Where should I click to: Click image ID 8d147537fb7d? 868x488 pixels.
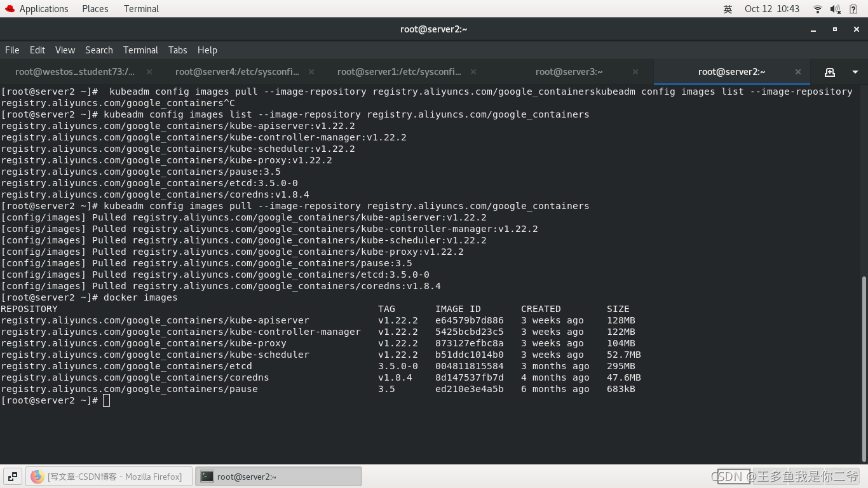click(470, 377)
